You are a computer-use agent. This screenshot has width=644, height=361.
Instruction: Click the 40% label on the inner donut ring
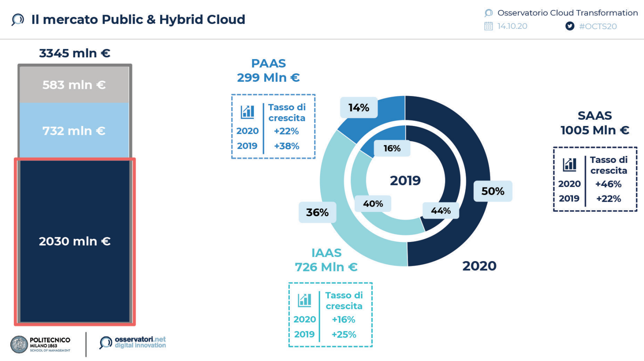pyautogui.click(x=373, y=204)
